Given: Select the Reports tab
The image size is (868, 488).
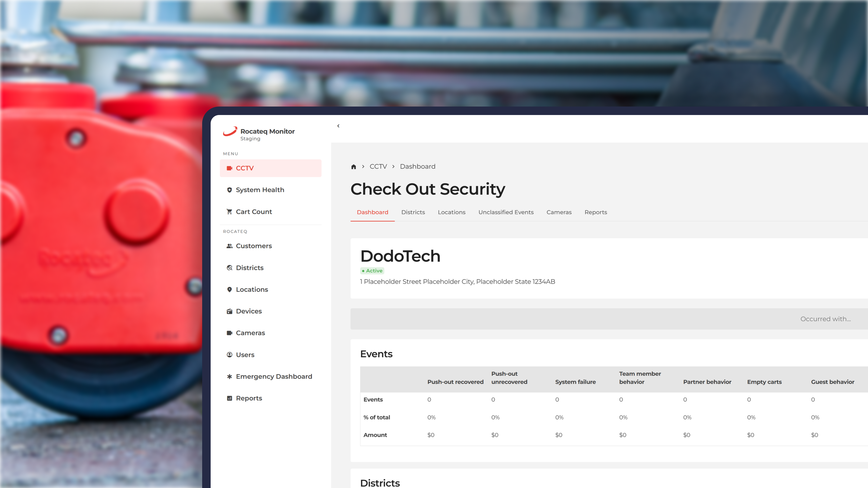Looking at the screenshot, I should click(596, 212).
